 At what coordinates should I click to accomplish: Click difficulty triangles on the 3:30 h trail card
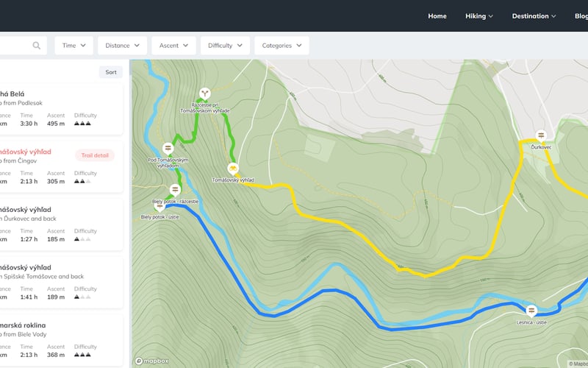pyautogui.click(x=82, y=124)
